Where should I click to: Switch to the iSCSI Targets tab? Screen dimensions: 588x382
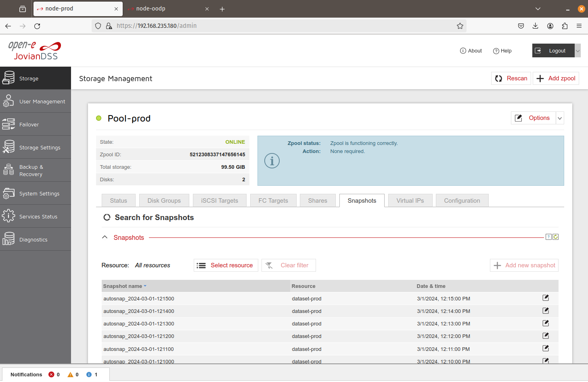coord(220,201)
